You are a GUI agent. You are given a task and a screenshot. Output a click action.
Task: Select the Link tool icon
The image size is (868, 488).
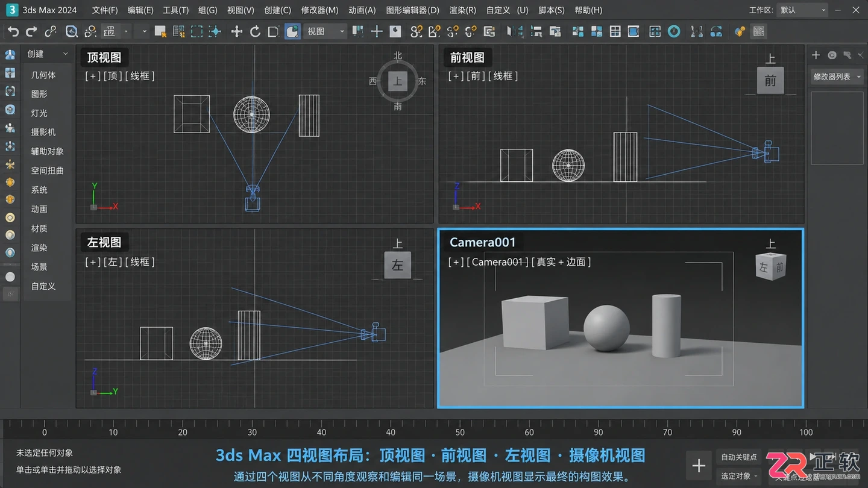coord(51,31)
